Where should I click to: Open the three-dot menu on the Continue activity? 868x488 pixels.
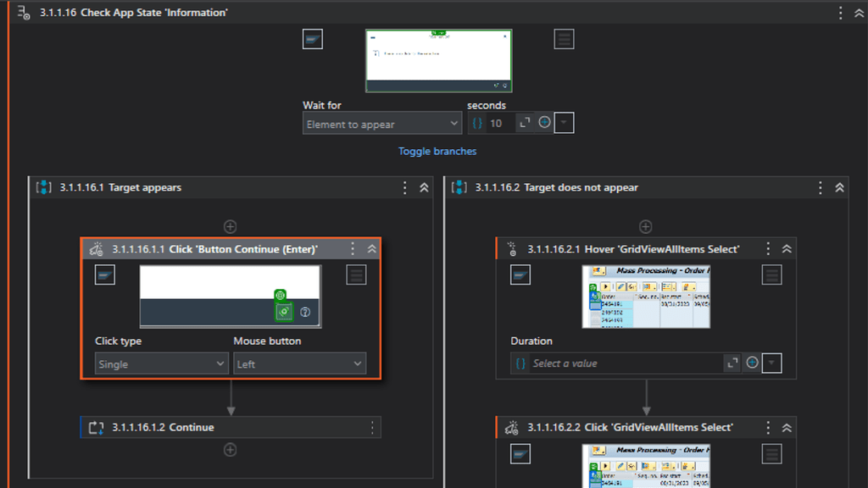371,427
